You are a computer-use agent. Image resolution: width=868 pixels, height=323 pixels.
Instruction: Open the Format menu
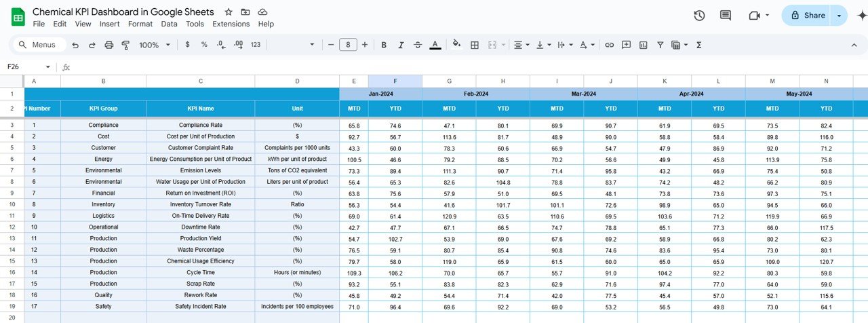140,24
